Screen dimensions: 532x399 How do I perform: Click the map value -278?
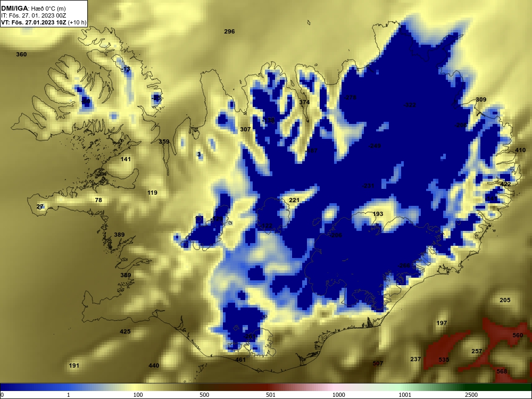pos(350,98)
